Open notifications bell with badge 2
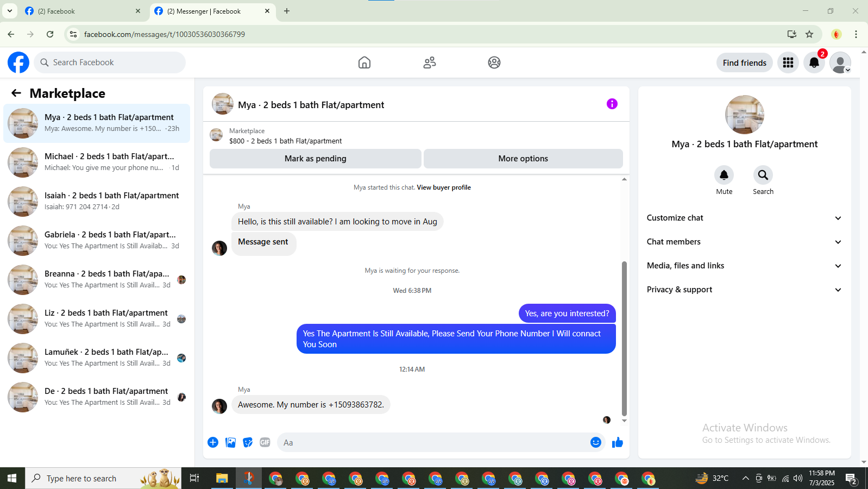 (814, 62)
